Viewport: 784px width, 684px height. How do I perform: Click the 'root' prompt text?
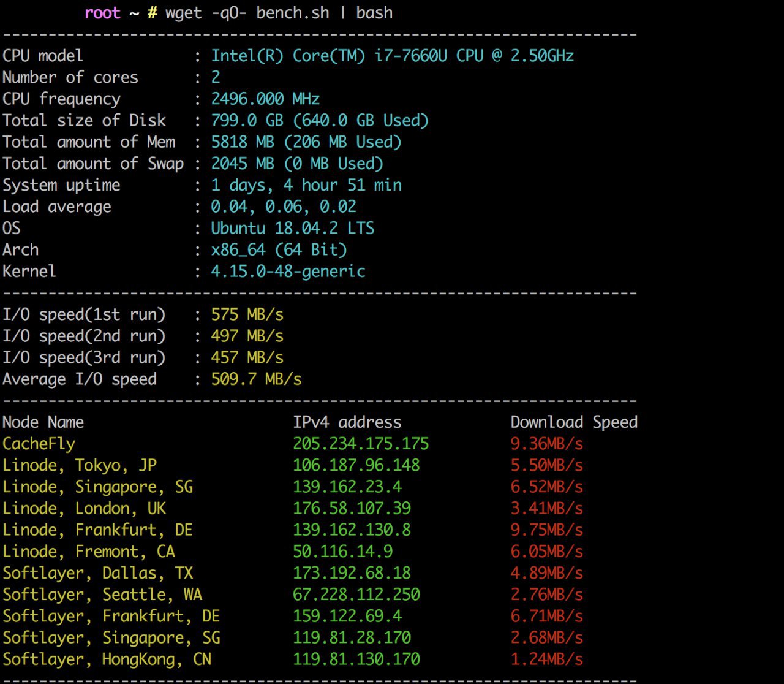[102, 13]
